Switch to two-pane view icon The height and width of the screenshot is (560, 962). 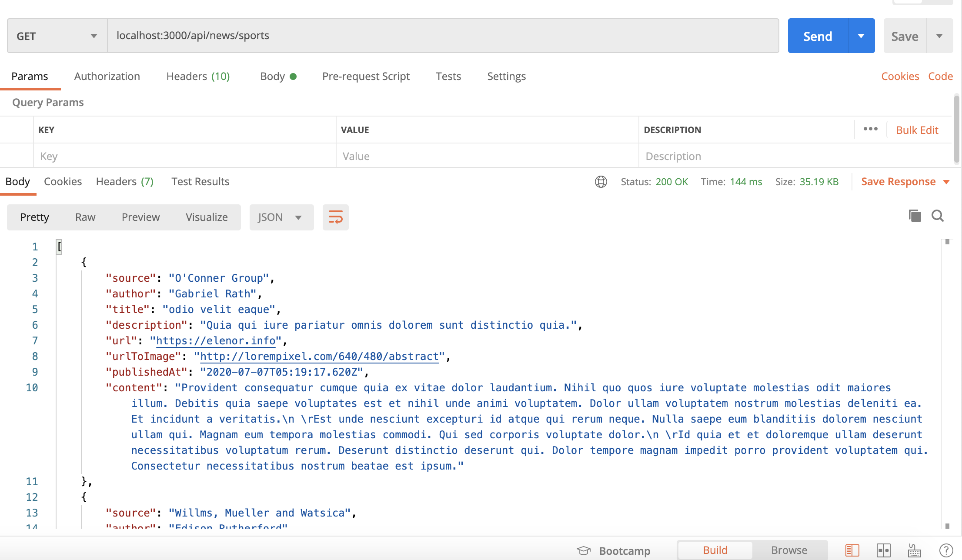coord(884,550)
